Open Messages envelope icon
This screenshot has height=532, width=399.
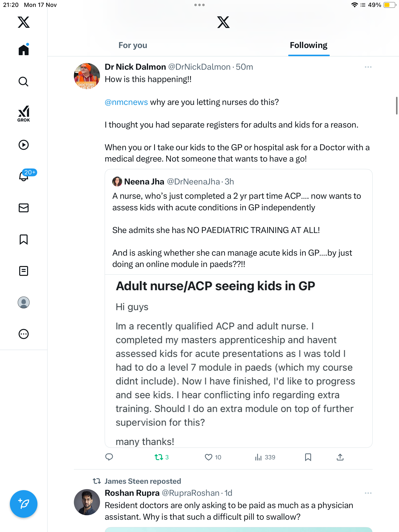click(x=24, y=208)
